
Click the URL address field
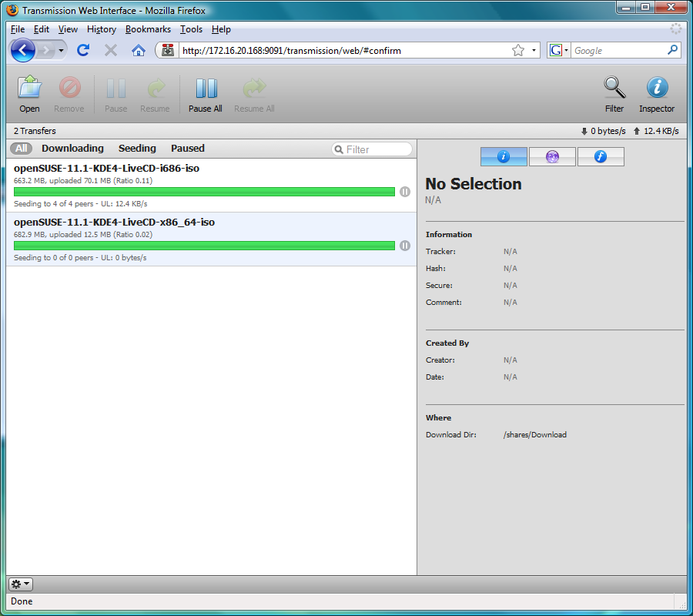pos(345,50)
